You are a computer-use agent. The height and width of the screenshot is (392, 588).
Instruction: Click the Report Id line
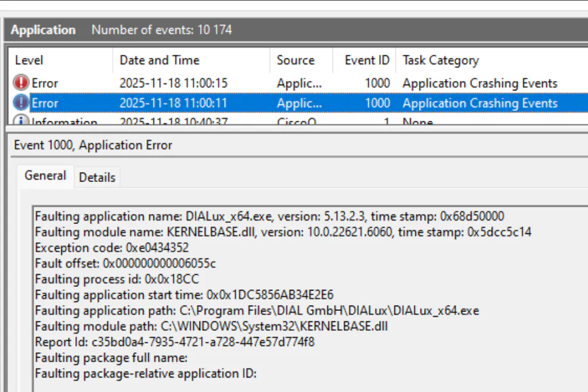tap(175, 342)
